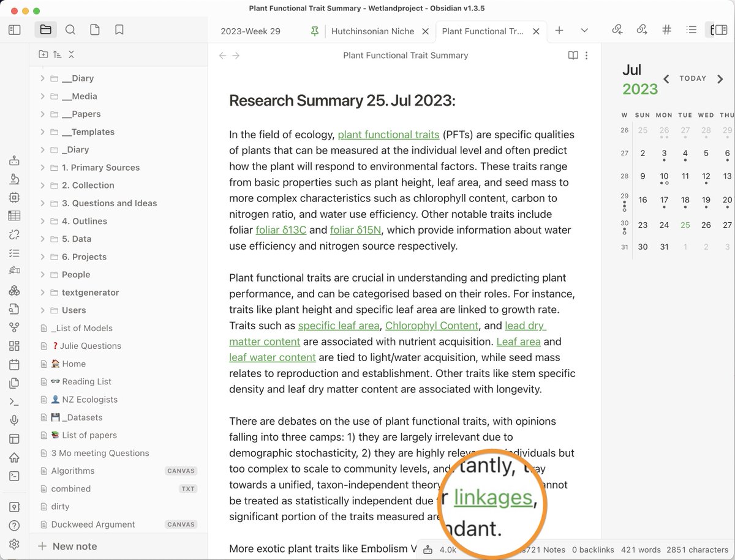Follow the foliar δ13C link
The image size is (735, 560).
(x=281, y=230)
